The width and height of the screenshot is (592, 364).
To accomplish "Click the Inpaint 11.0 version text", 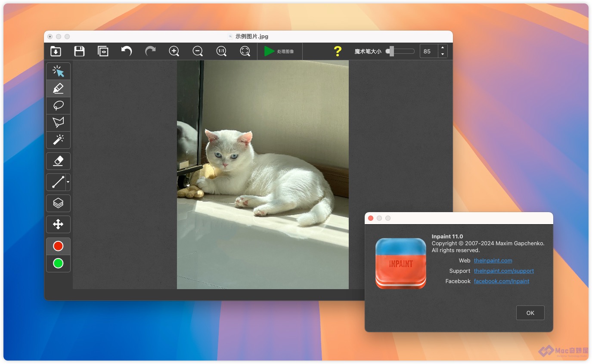I will click(447, 236).
